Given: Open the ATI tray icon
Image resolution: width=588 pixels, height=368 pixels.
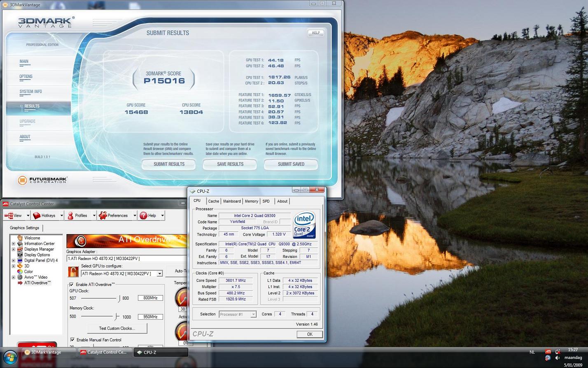Looking at the screenshot, I should [548, 352].
